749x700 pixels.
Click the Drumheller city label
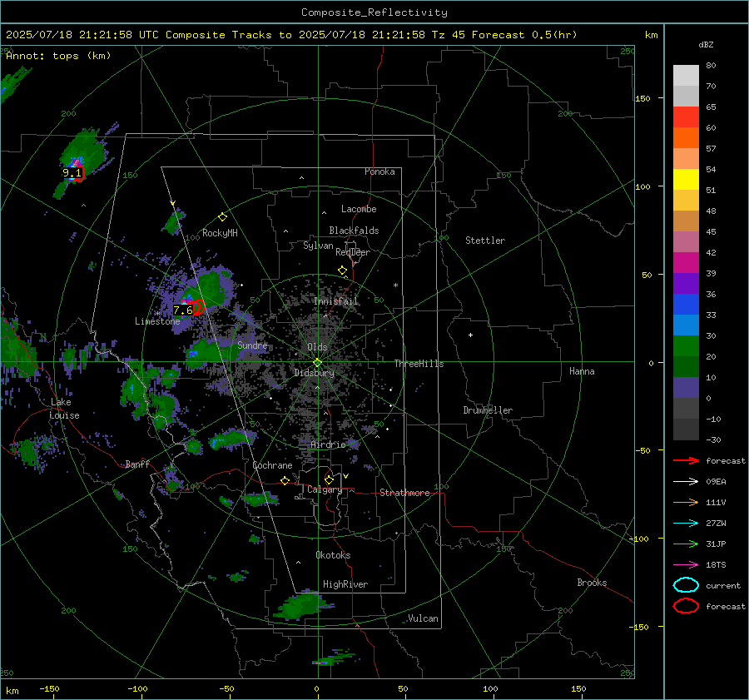point(488,410)
